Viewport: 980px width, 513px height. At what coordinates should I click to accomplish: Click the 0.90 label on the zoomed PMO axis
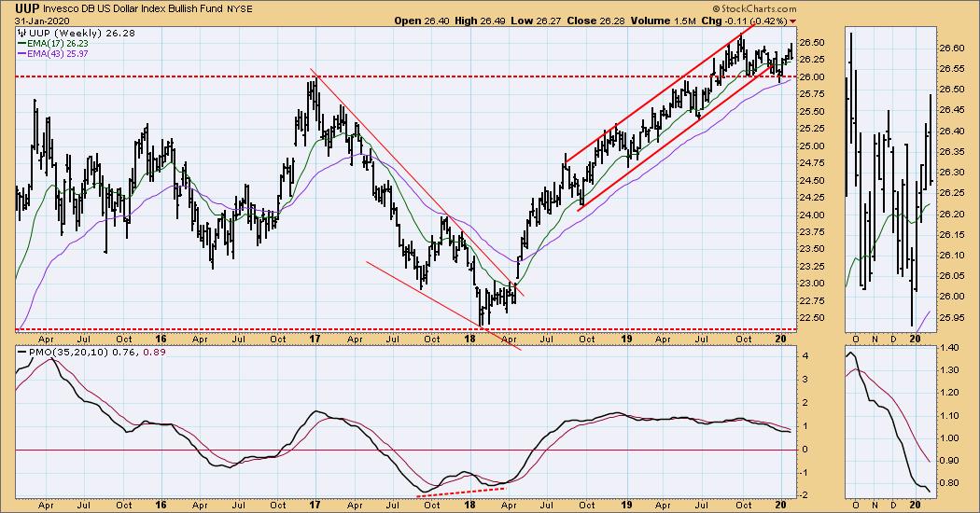(x=950, y=461)
